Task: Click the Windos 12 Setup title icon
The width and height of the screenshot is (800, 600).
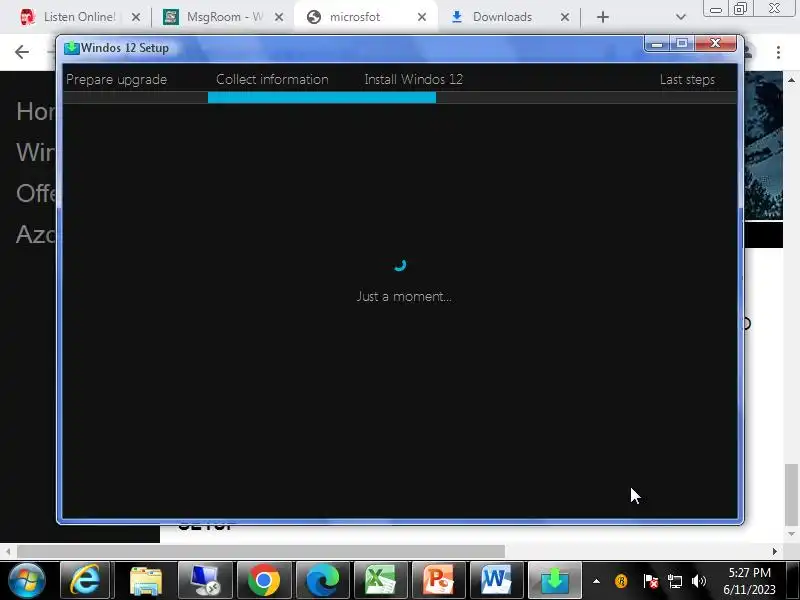Action: 71,48
